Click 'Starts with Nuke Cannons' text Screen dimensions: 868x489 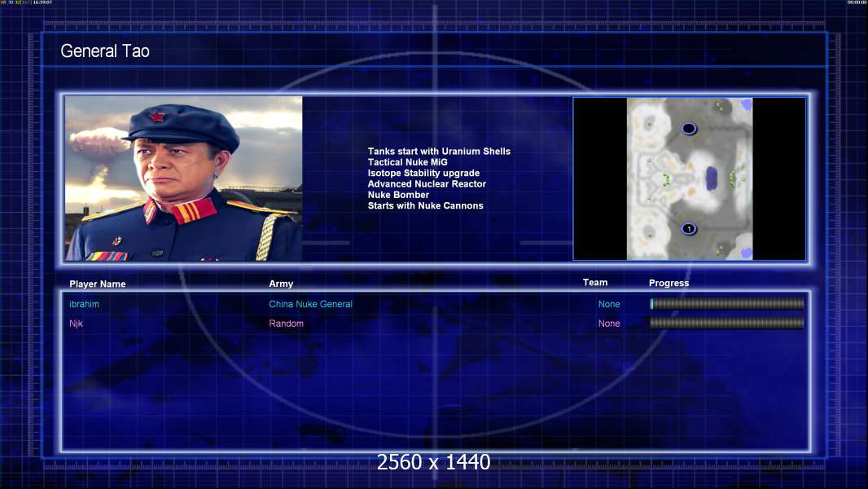[425, 205]
